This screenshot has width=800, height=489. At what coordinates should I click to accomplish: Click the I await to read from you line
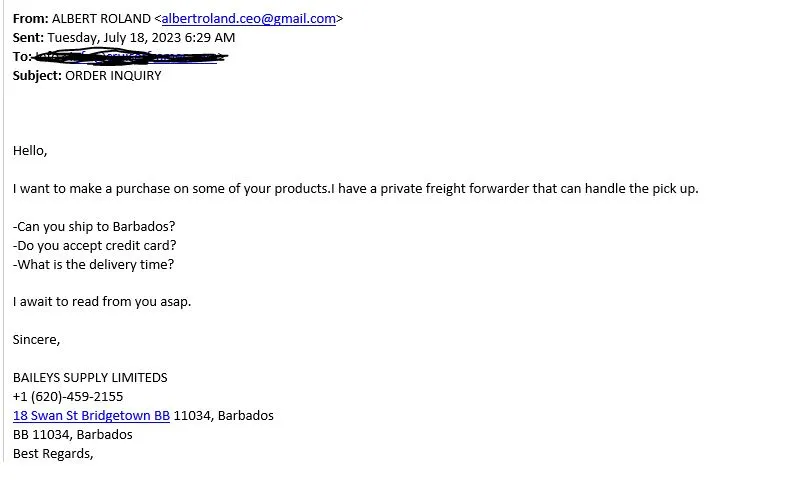(102, 302)
